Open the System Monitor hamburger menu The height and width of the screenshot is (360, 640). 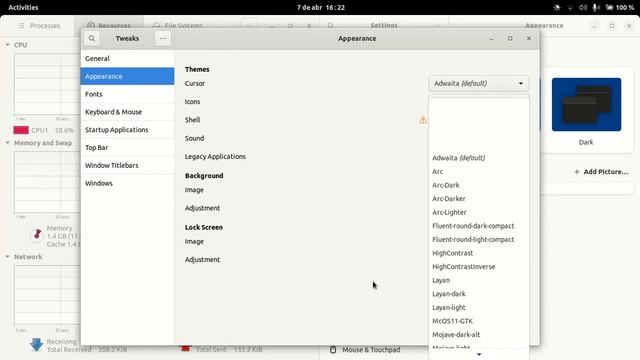[x=21, y=25]
